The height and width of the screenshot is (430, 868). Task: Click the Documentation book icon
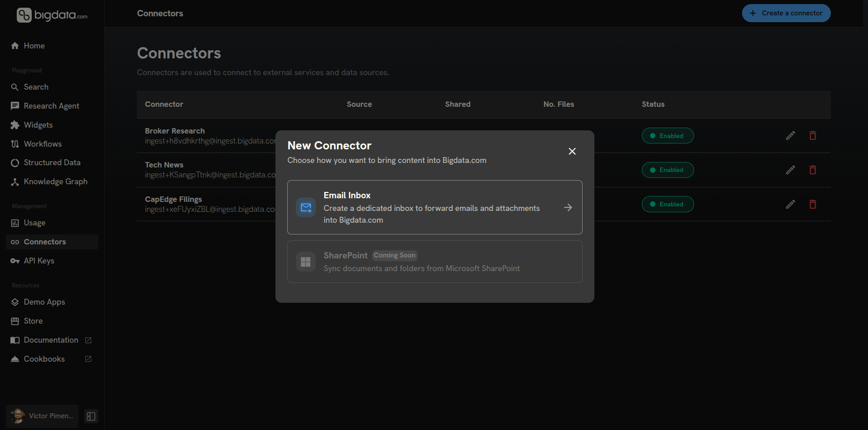(x=15, y=340)
